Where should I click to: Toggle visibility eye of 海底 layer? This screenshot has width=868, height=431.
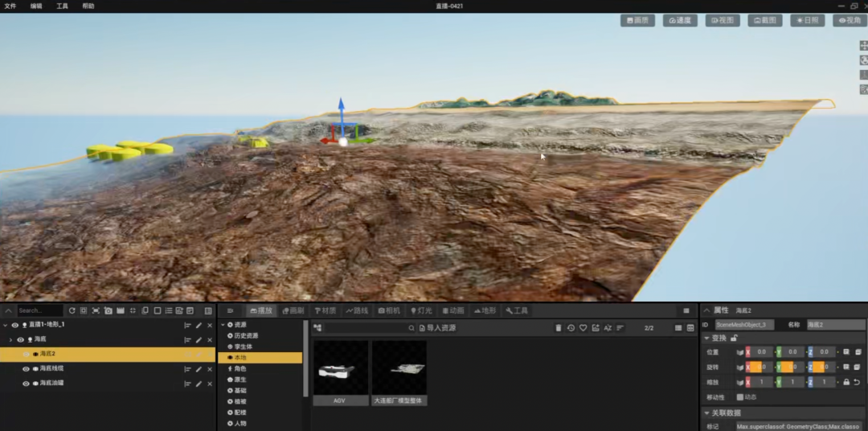(x=20, y=339)
